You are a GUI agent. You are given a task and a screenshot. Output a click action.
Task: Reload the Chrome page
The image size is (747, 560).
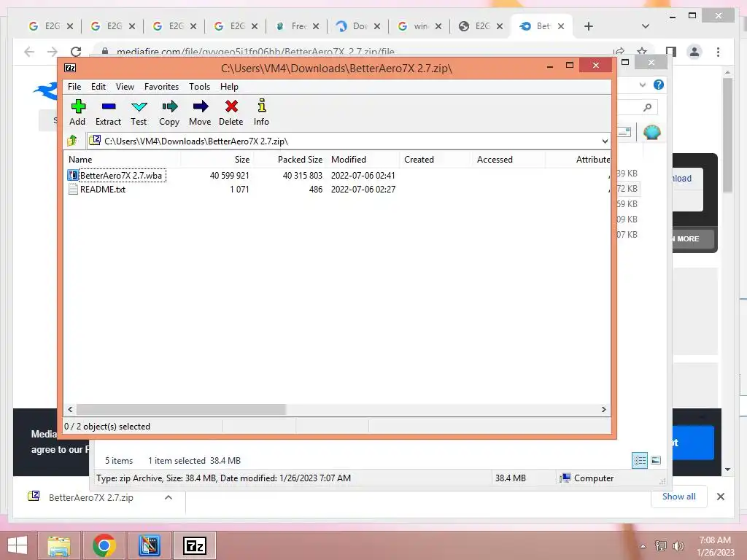coord(76,52)
